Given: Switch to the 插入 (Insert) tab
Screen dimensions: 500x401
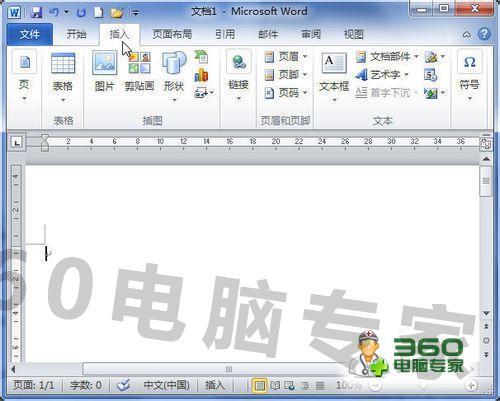Looking at the screenshot, I should coord(119,34).
